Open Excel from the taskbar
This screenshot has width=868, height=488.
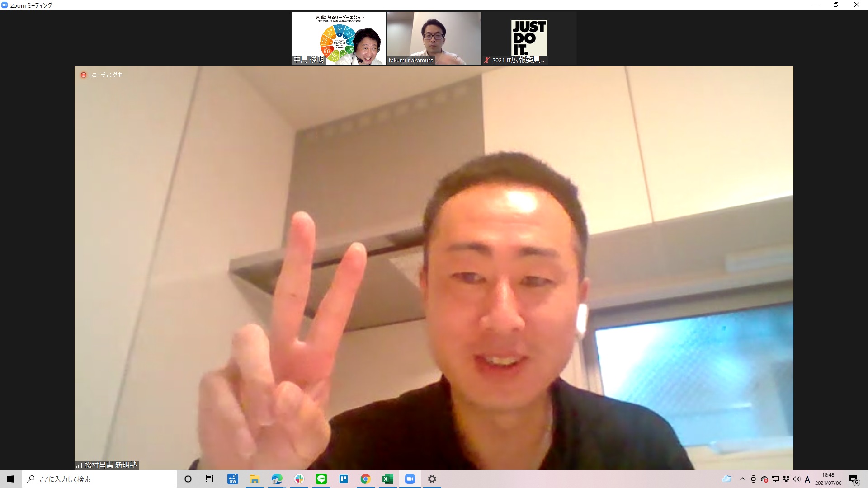388,479
